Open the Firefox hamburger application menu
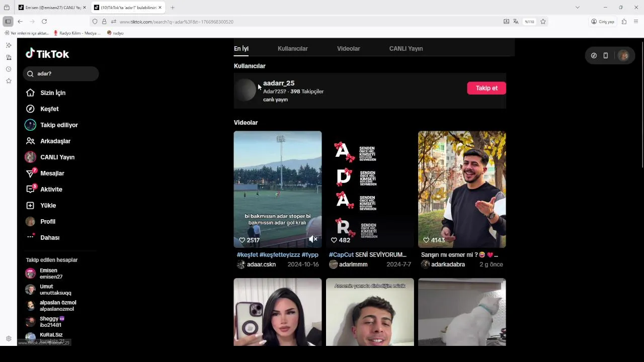This screenshot has width=644, height=362. click(636, 22)
